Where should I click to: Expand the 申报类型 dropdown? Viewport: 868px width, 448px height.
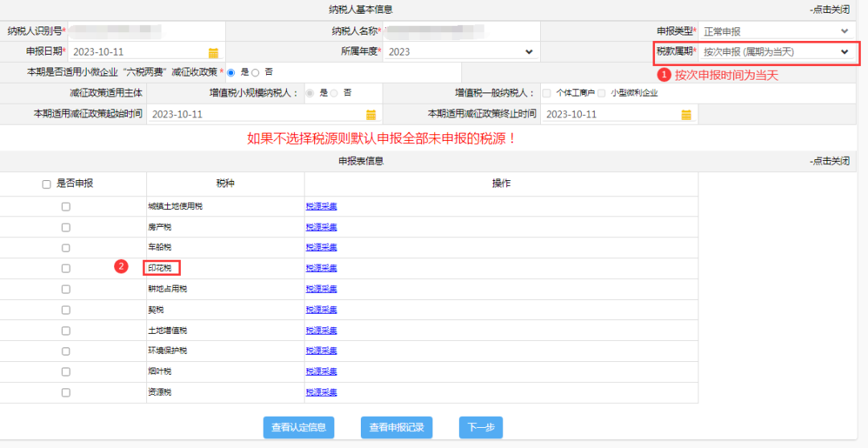point(776,31)
